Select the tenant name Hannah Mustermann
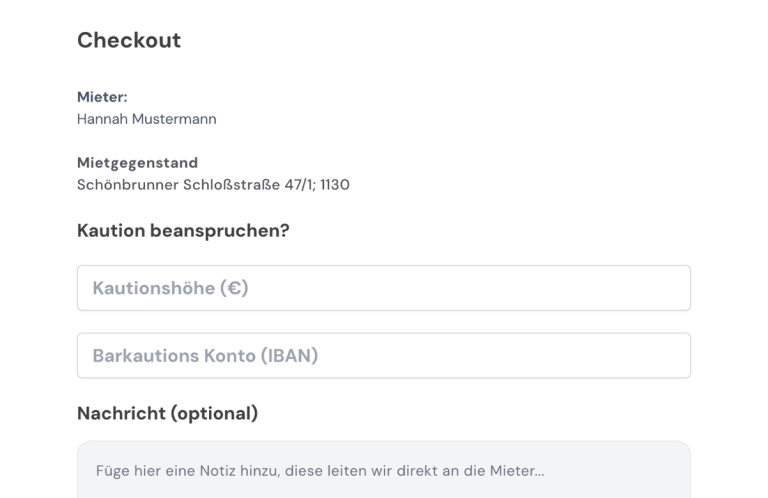Image resolution: width=768 pixels, height=498 pixels. coord(146,119)
